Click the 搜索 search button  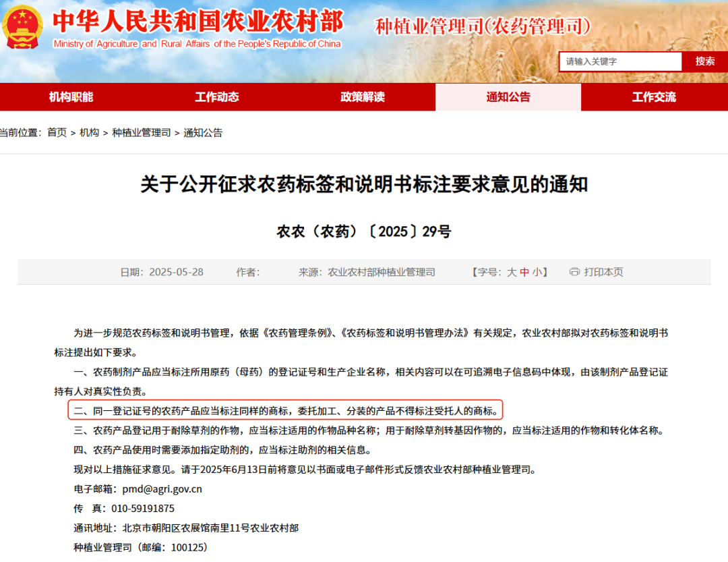click(x=704, y=61)
